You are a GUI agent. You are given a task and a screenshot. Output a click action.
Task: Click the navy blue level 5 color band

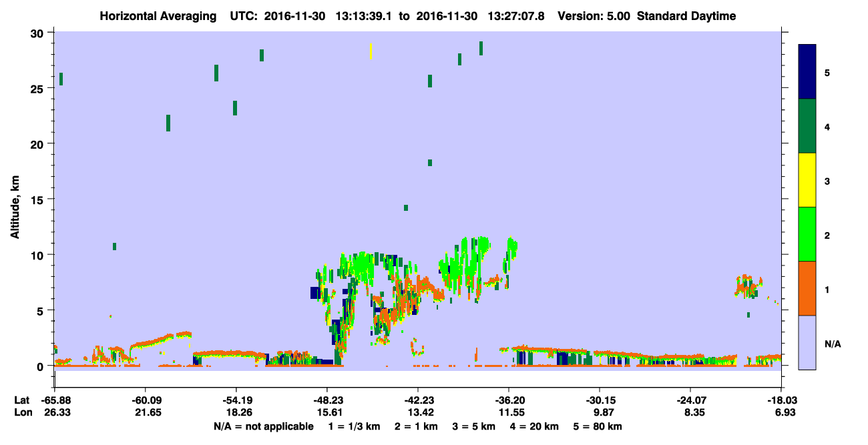807,72
